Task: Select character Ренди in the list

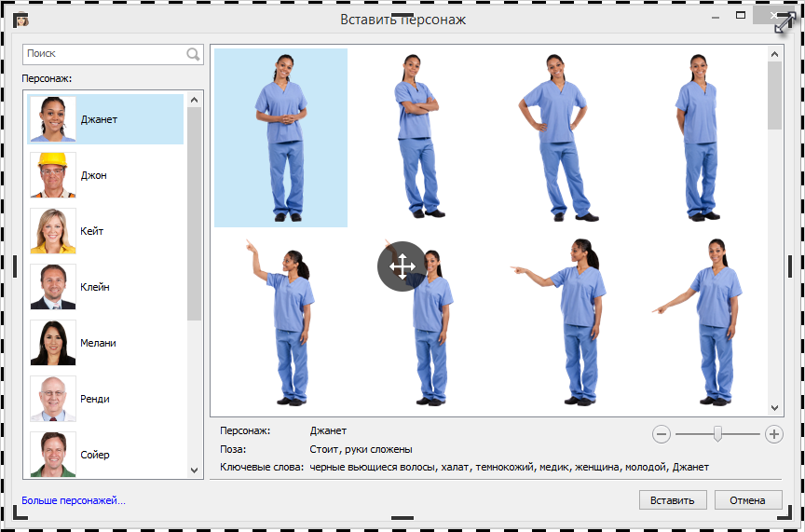Action: click(105, 399)
